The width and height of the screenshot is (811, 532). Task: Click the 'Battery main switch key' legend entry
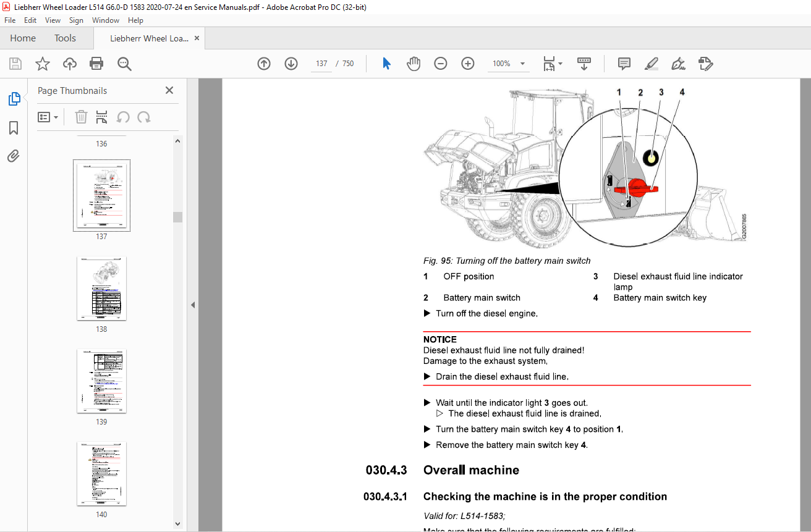[660, 298]
